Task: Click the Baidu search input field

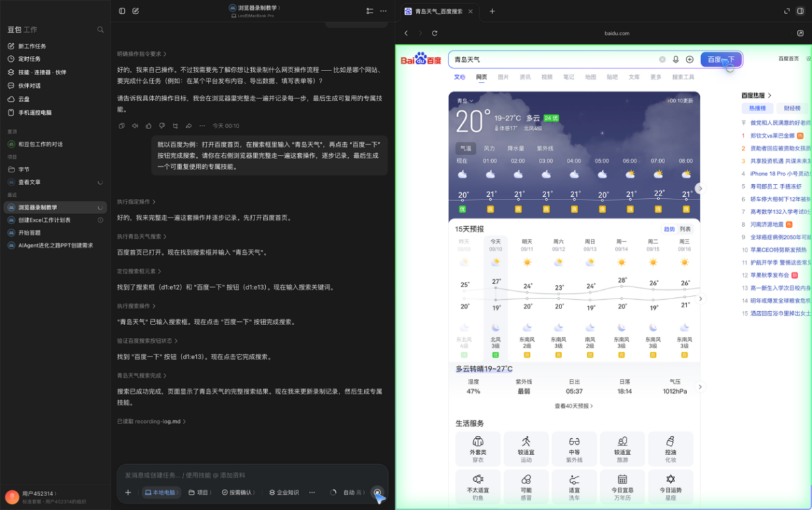Action: pos(554,59)
